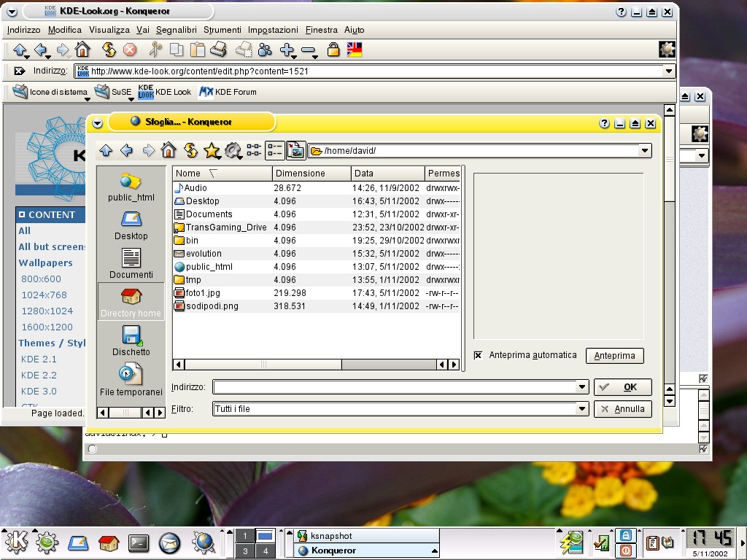Screen dimensions: 747x560
Task: Click the OK button
Action: tap(623, 387)
